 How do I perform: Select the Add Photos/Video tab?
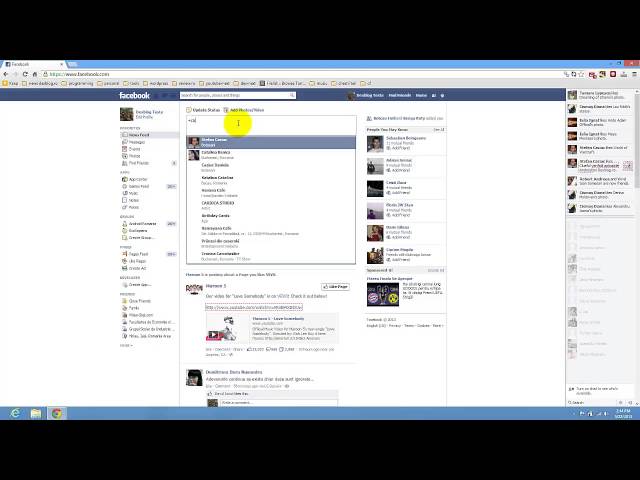point(244,110)
